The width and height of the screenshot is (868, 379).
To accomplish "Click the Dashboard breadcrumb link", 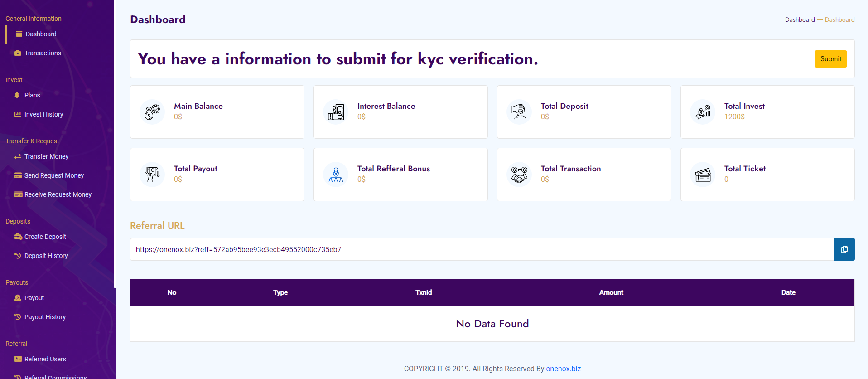I will (x=800, y=19).
